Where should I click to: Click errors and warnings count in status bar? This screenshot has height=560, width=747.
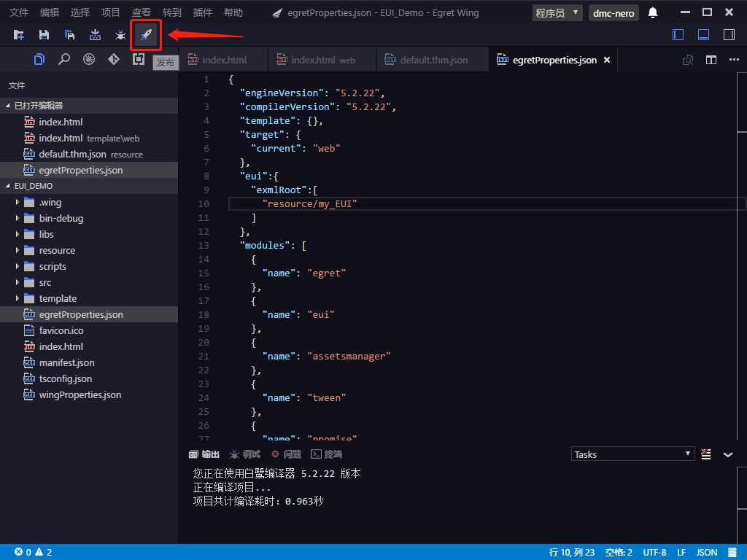pyautogui.click(x=34, y=553)
